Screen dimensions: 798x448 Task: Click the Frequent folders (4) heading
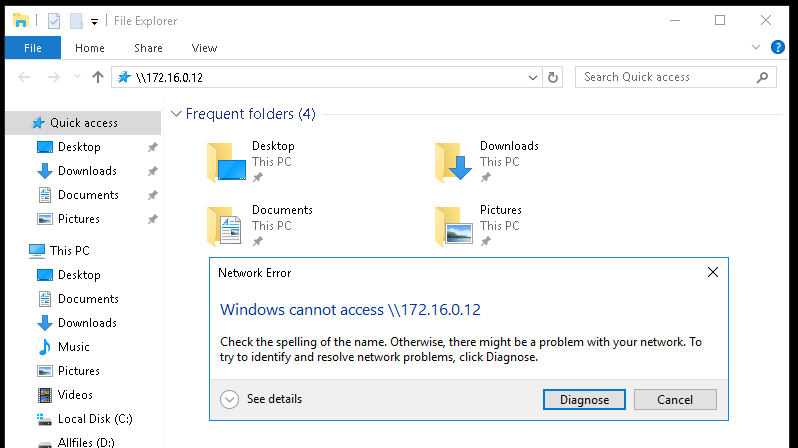coord(250,114)
